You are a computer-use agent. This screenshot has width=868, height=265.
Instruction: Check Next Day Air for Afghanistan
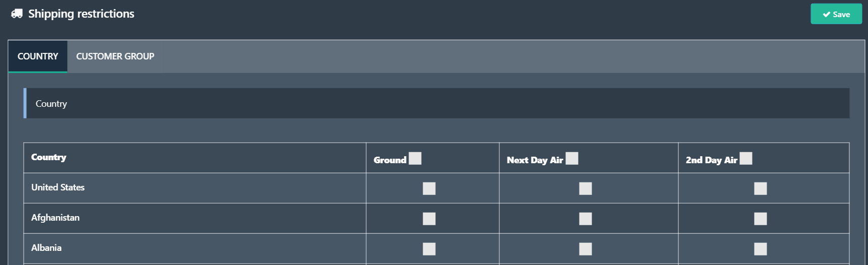pos(586,219)
